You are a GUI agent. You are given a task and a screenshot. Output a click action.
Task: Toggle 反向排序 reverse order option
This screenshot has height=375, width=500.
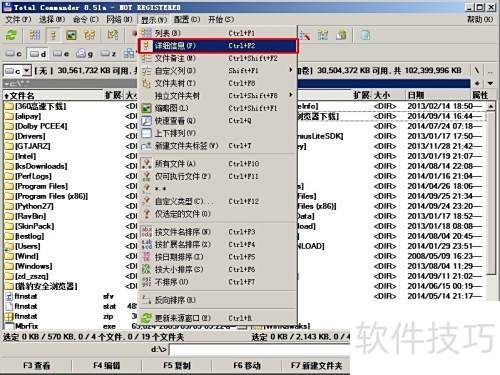(217, 300)
